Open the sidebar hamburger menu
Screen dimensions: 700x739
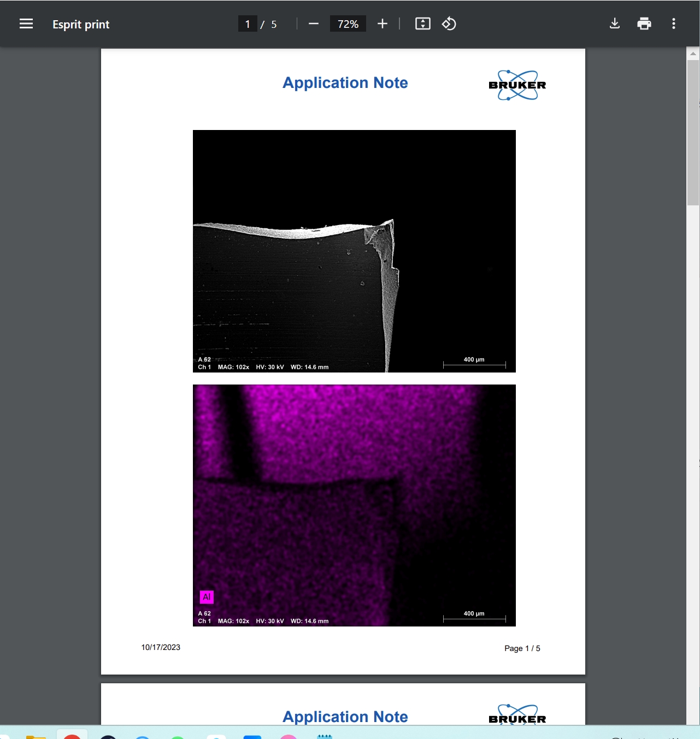[x=26, y=24]
